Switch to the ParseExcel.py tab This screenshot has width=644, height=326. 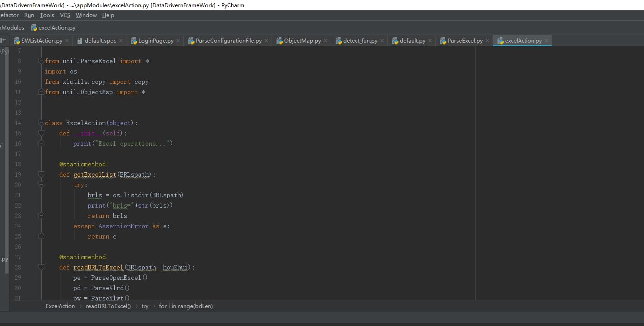(x=464, y=40)
